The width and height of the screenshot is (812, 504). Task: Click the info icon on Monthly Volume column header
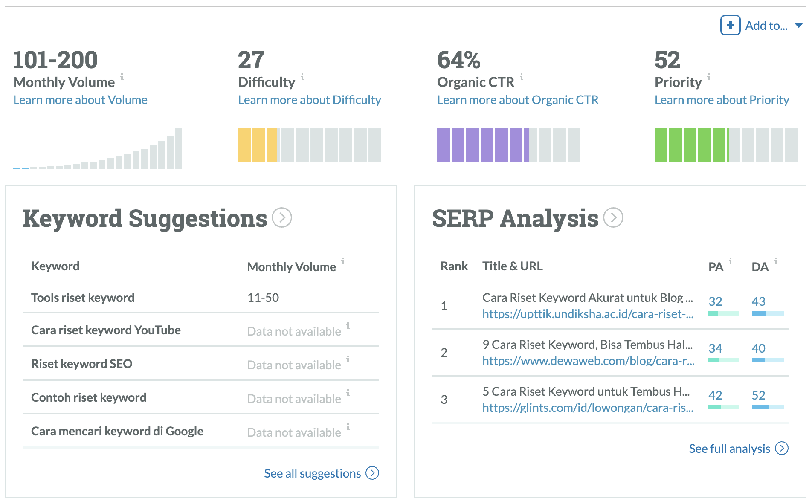pos(344,261)
